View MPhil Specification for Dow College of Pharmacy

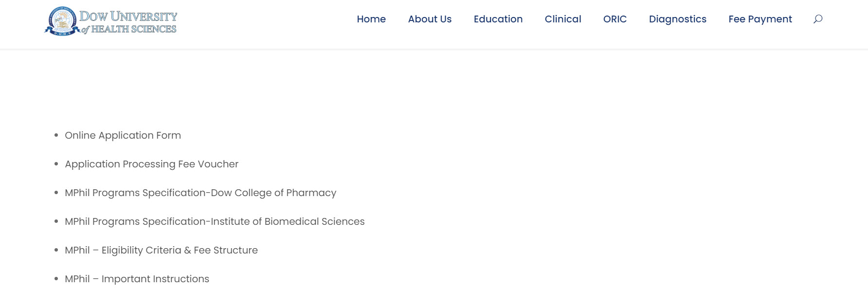[x=200, y=193]
